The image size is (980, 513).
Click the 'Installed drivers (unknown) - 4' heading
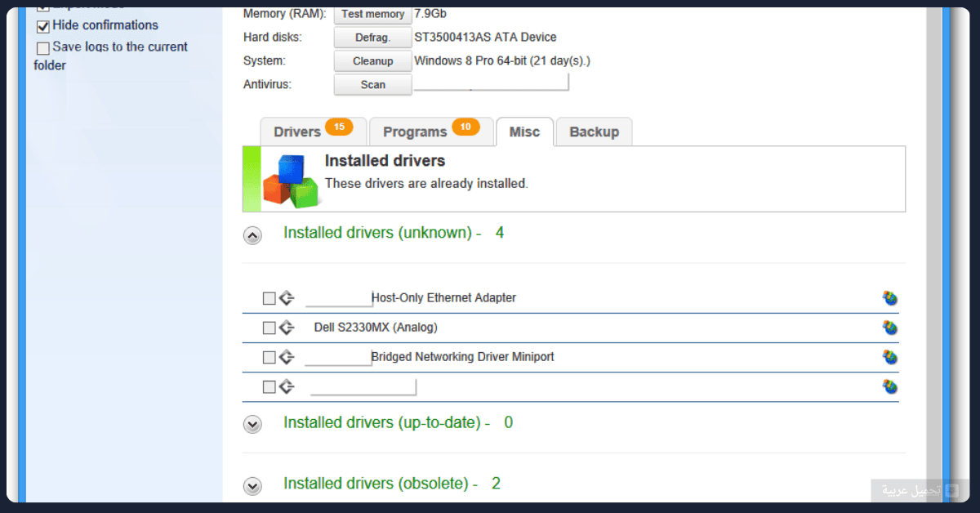(394, 233)
